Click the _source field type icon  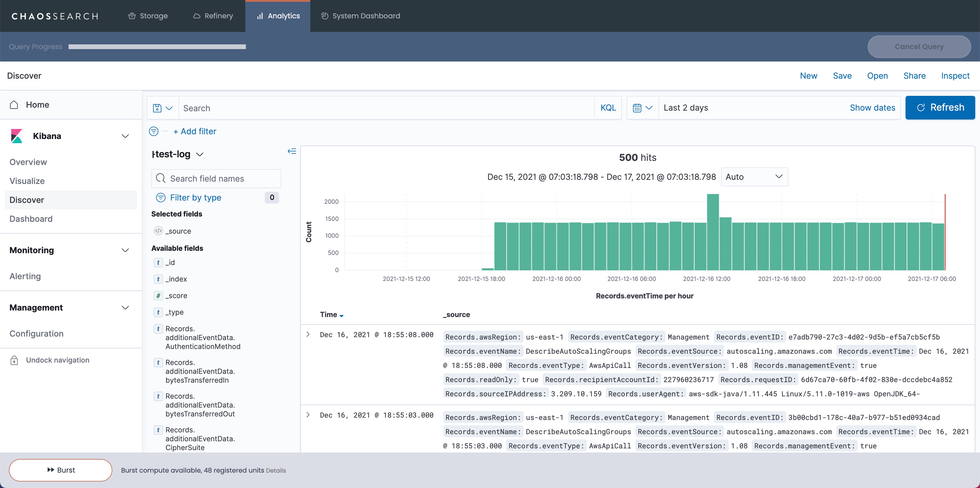tap(158, 231)
